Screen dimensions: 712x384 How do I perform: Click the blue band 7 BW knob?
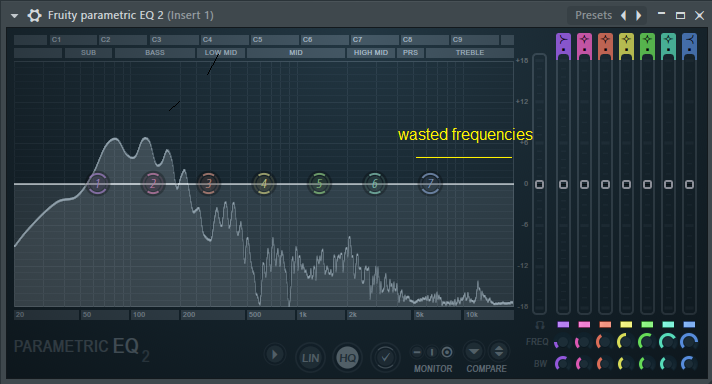pyautogui.click(x=689, y=363)
